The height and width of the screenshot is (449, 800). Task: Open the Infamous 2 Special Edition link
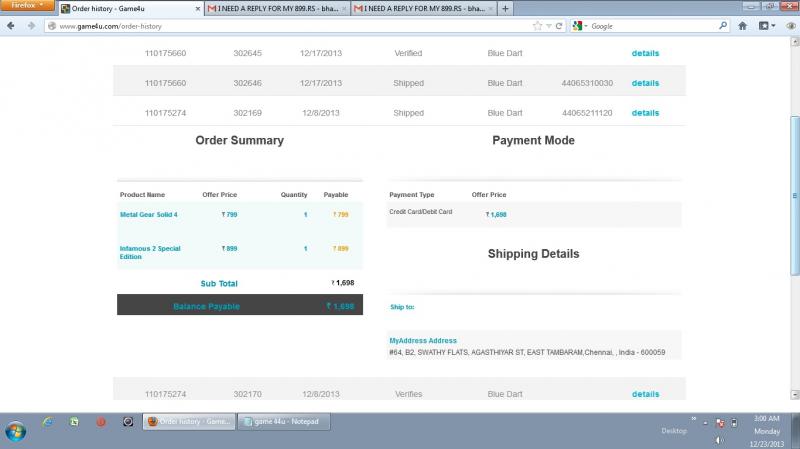[x=150, y=252]
